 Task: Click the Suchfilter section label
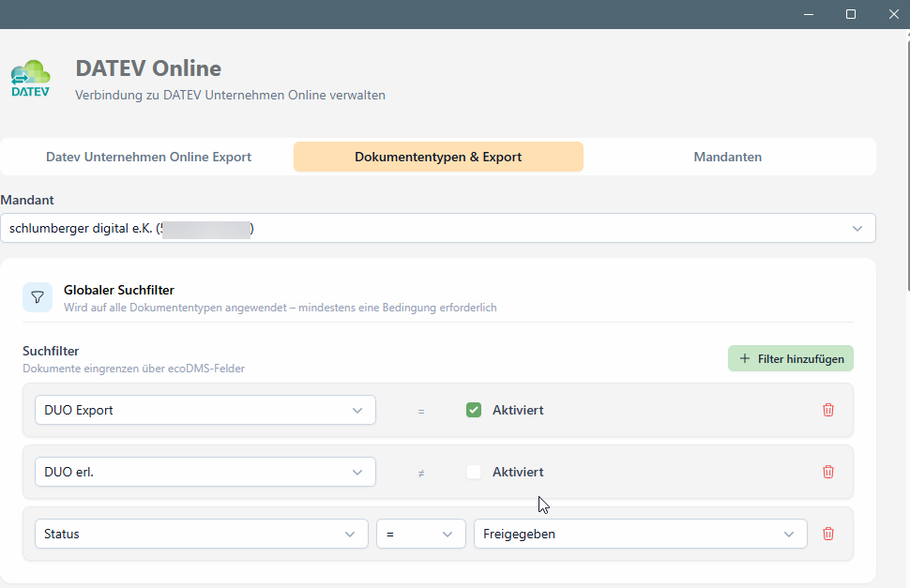pyautogui.click(x=51, y=351)
